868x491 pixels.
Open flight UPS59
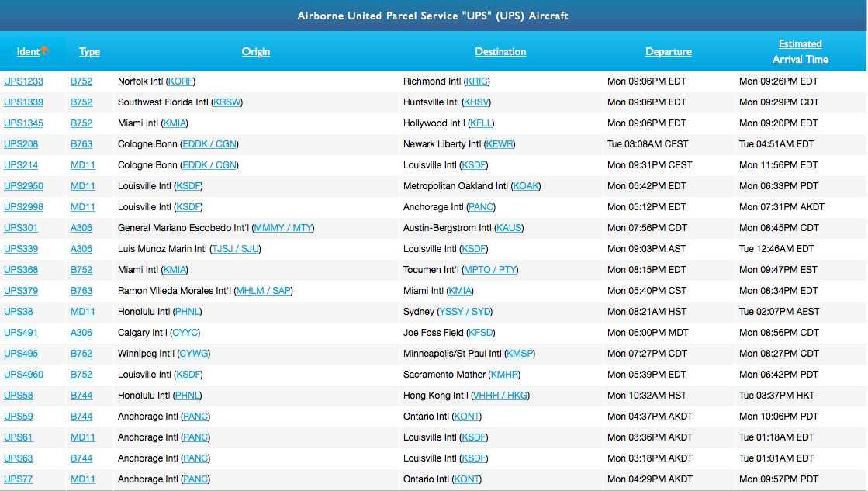coord(19,417)
